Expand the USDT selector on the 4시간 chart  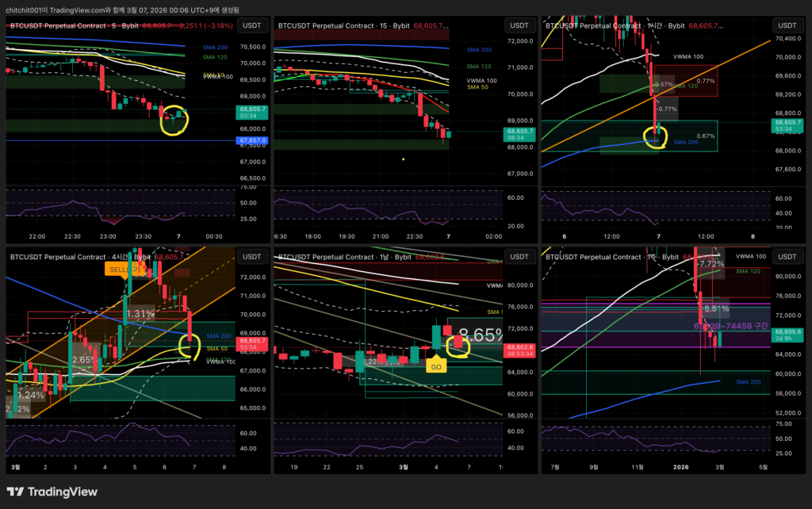[x=252, y=257]
